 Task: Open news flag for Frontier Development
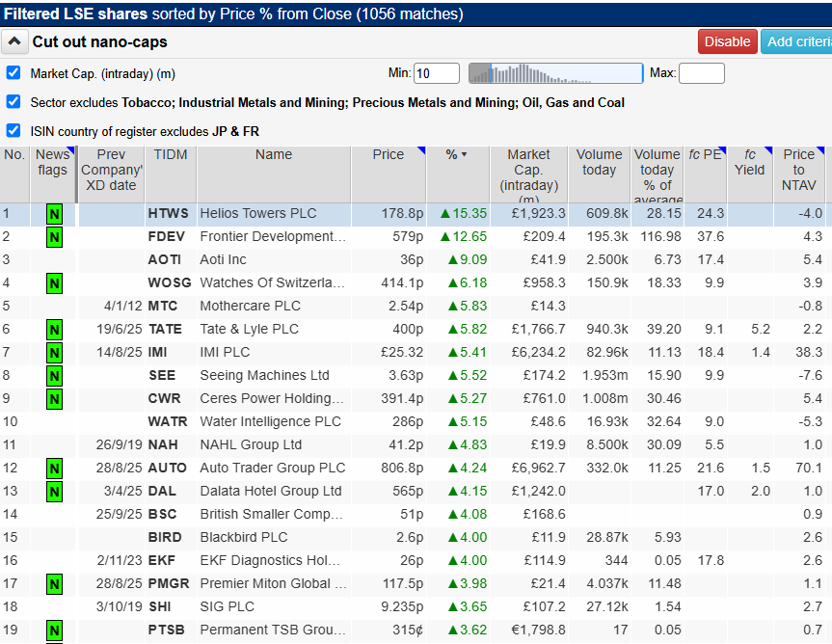54,237
